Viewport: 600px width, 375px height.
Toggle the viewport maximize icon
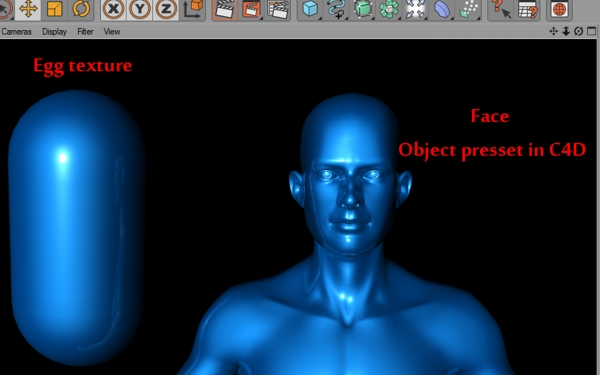coord(592,31)
